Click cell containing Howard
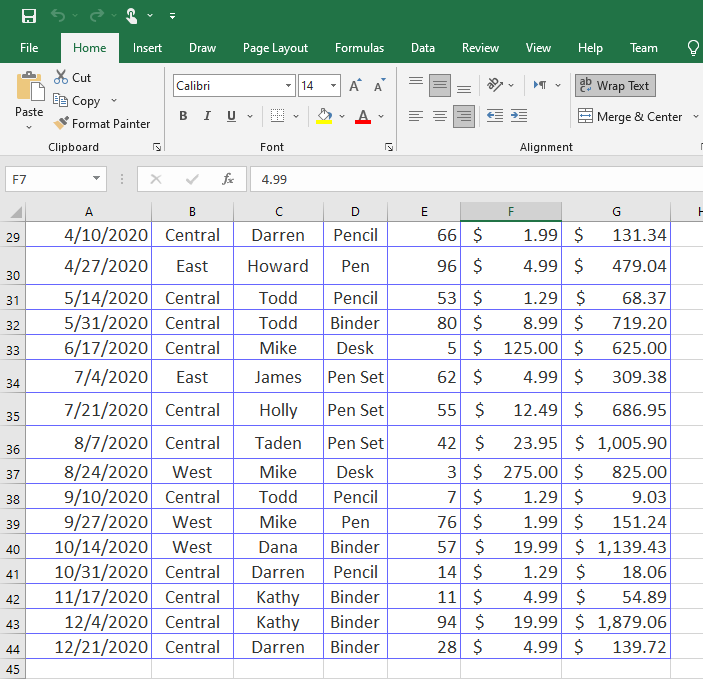This screenshot has width=703, height=679. (x=278, y=266)
